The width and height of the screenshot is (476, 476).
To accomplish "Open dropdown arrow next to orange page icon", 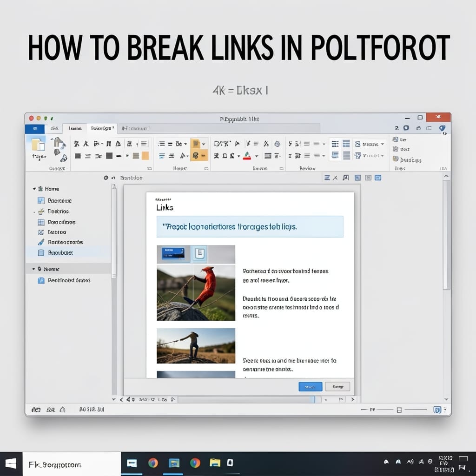I will click(204, 144).
